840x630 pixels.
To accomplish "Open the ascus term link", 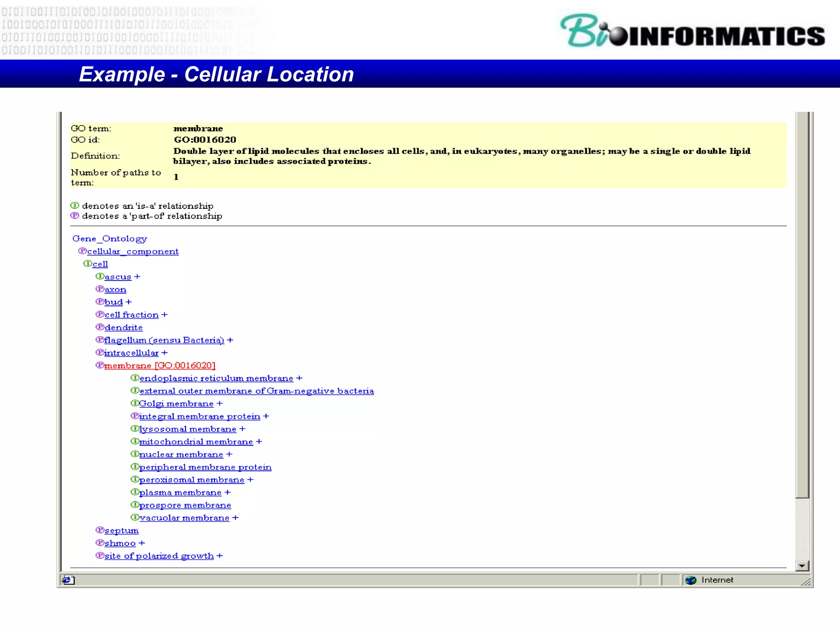I will (x=118, y=276).
